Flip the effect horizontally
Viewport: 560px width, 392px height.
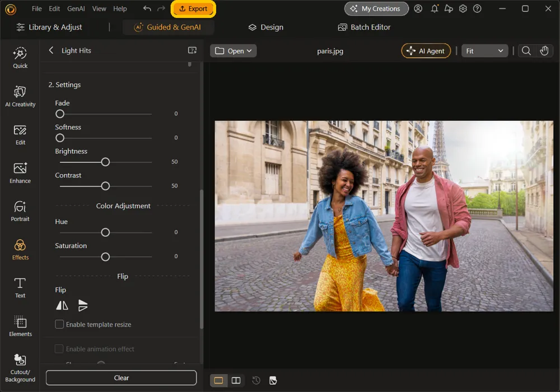(62, 305)
